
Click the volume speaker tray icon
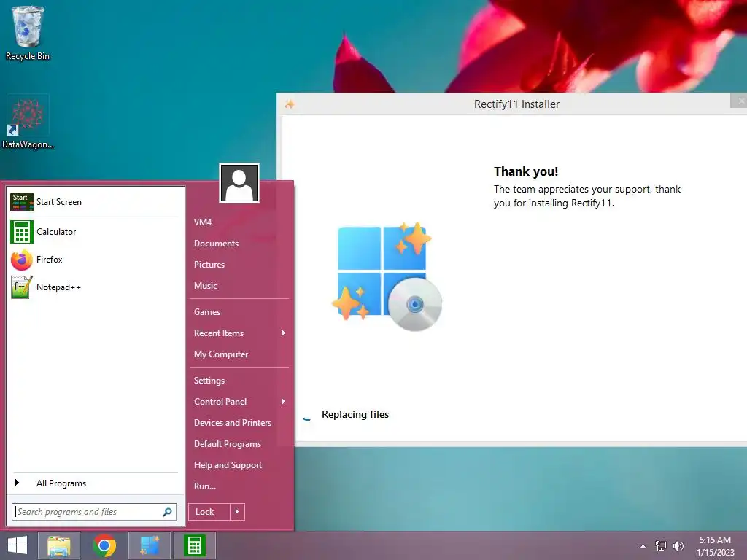[678, 546]
